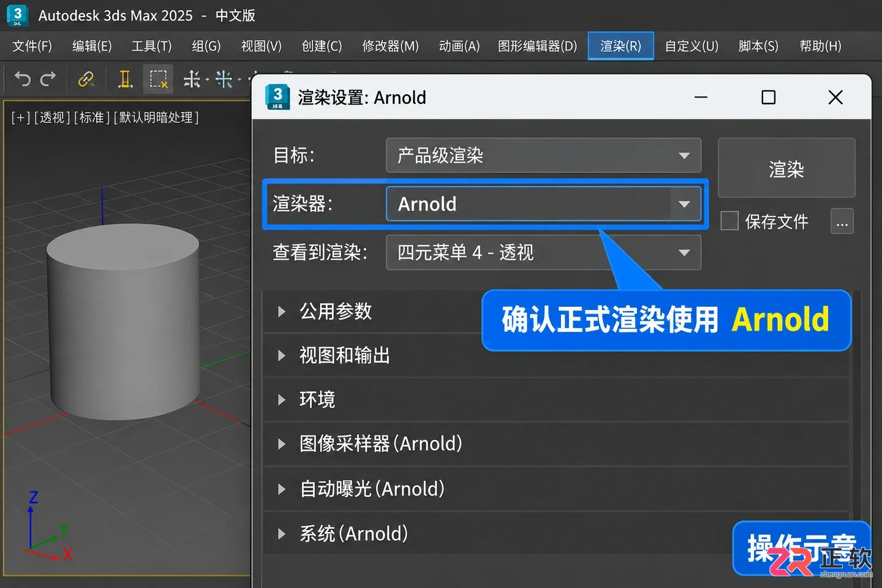This screenshot has height=588, width=882.
Task: Open the 渲染器 dropdown showing Arnold
Action: 543,204
